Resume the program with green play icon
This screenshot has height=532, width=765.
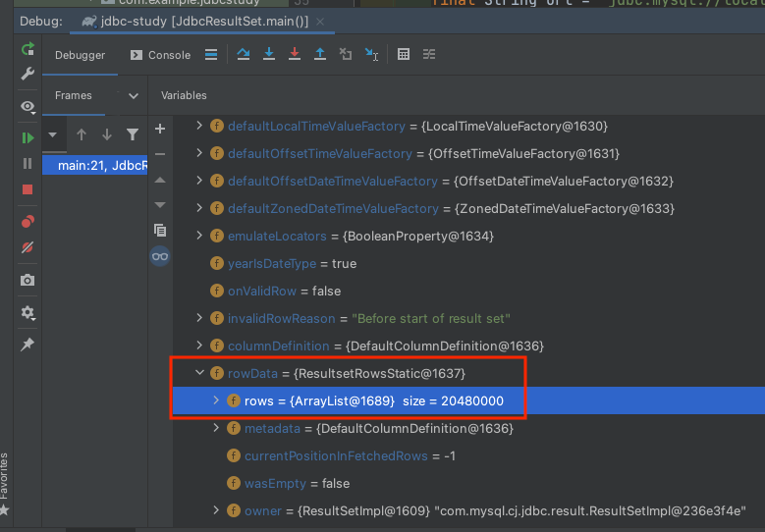tap(27, 138)
